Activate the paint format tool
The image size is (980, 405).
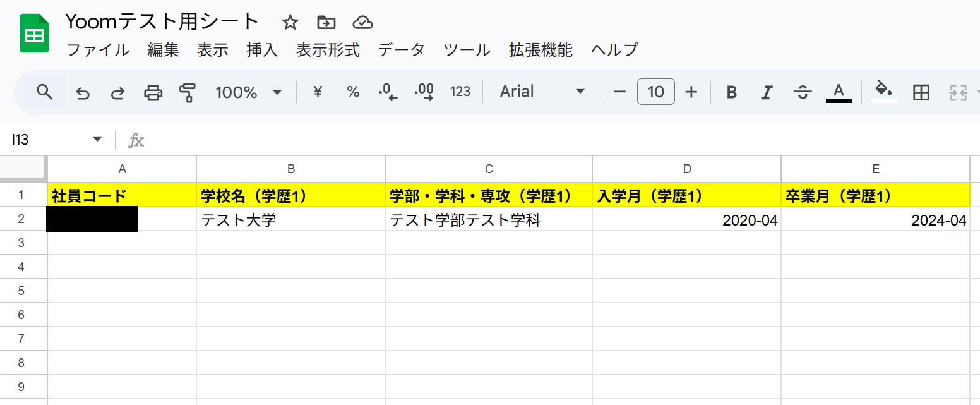pyautogui.click(x=188, y=93)
